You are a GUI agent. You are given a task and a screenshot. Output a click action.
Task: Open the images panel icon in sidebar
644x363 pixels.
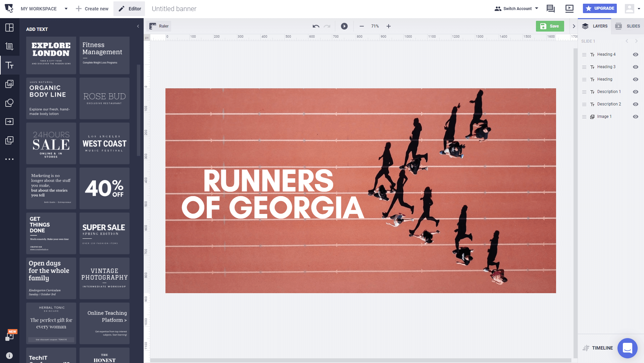click(x=9, y=84)
